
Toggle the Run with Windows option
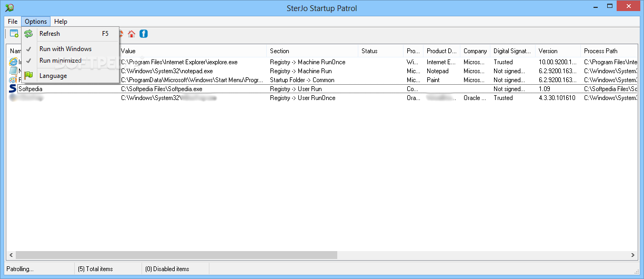click(x=70, y=49)
